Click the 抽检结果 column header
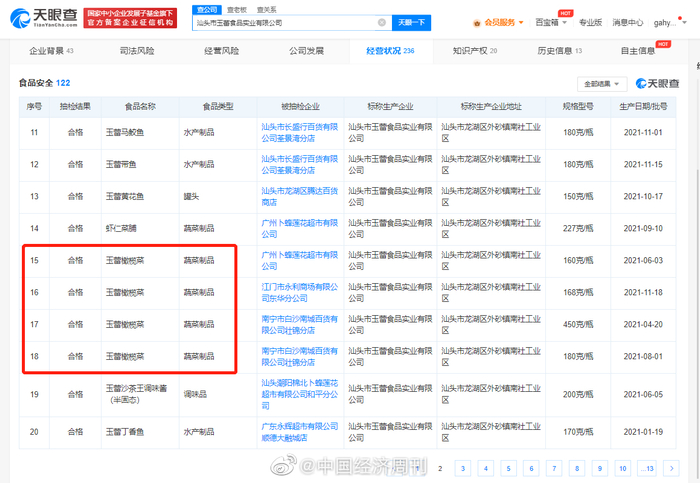The image size is (700, 483). point(75,106)
